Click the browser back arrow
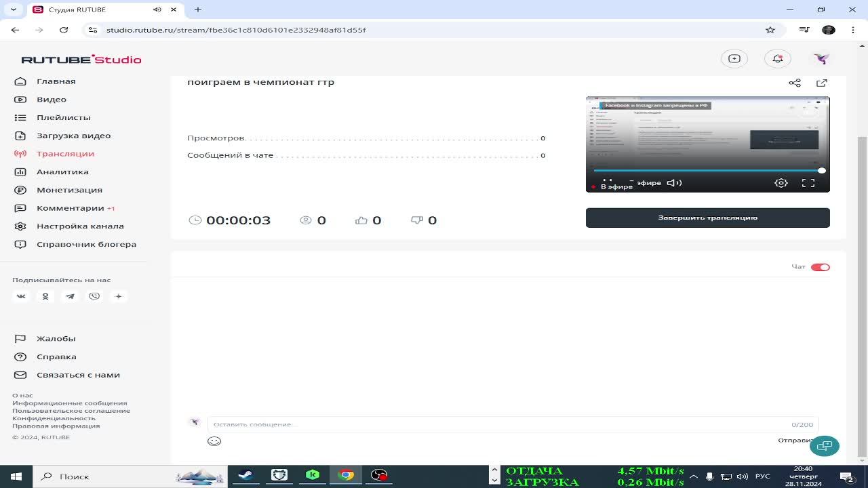This screenshot has height=488, width=868. point(15,30)
